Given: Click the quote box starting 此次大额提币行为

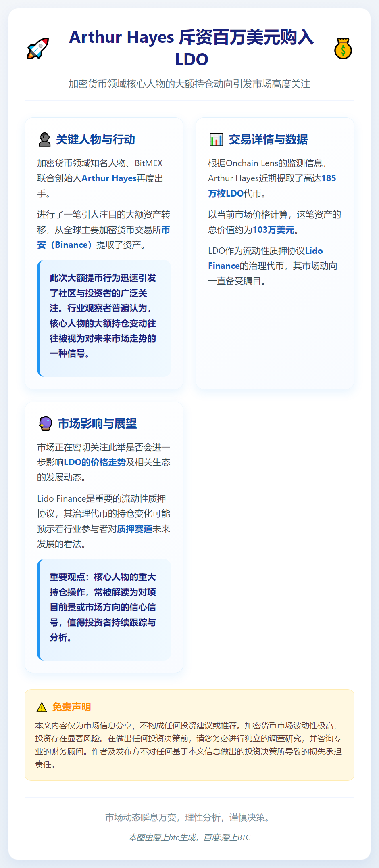Looking at the screenshot, I should 104,318.
